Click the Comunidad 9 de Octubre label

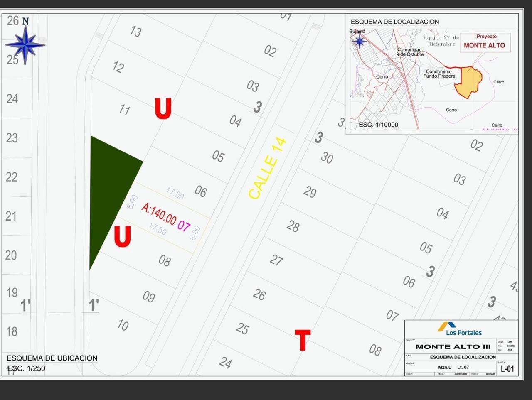click(409, 52)
